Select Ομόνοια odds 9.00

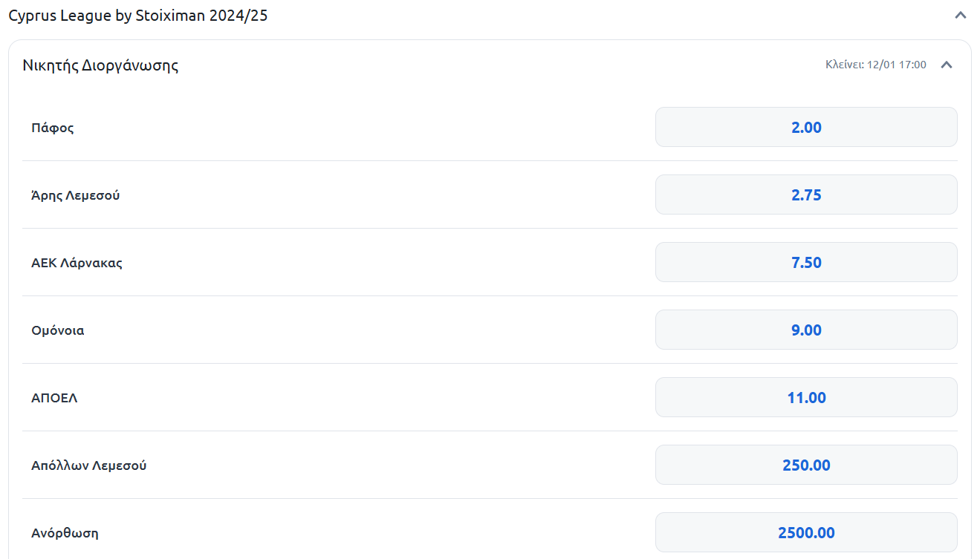coord(806,330)
